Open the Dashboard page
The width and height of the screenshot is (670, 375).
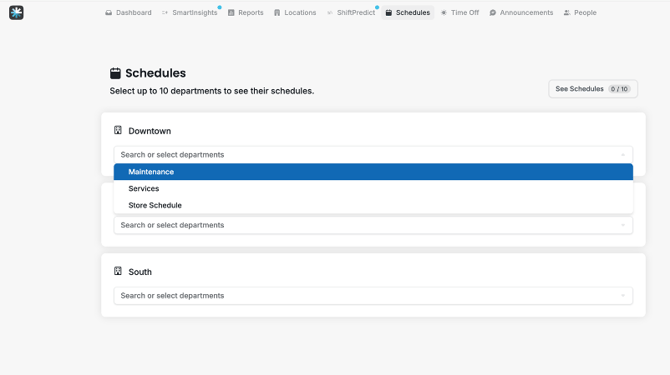[128, 13]
